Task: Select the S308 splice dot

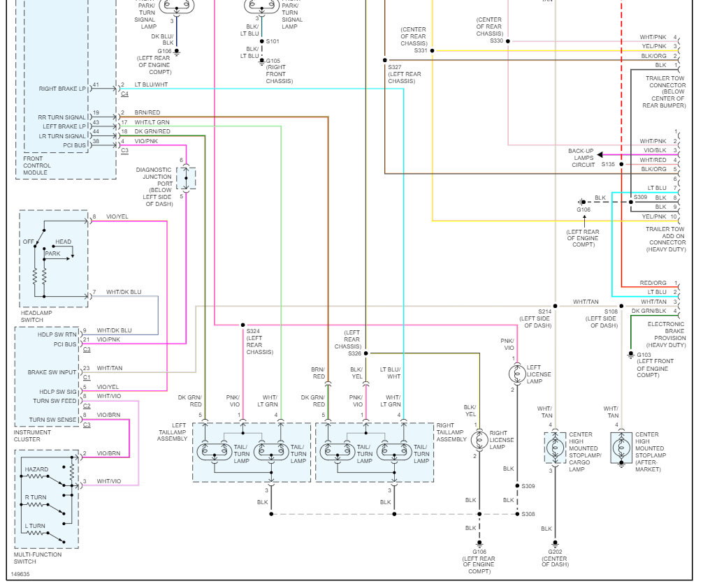Action: click(x=517, y=514)
